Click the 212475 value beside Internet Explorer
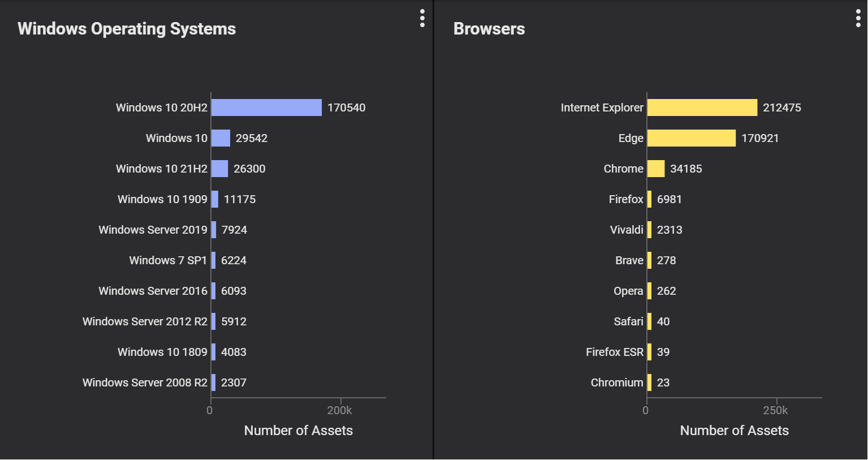This screenshot has width=868, height=460. tap(781, 108)
